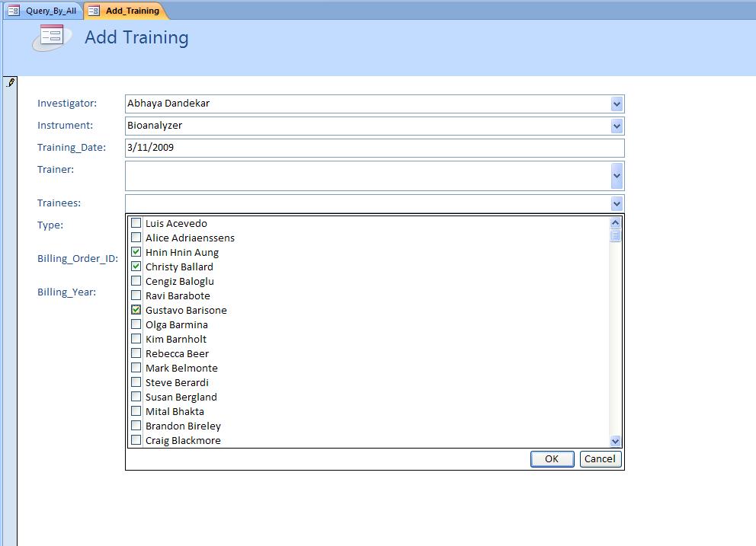The height and width of the screenshot is (546, 756).
Task: Check the Cengiz Baloglu checkbox
Action: [x=136, y=280]
